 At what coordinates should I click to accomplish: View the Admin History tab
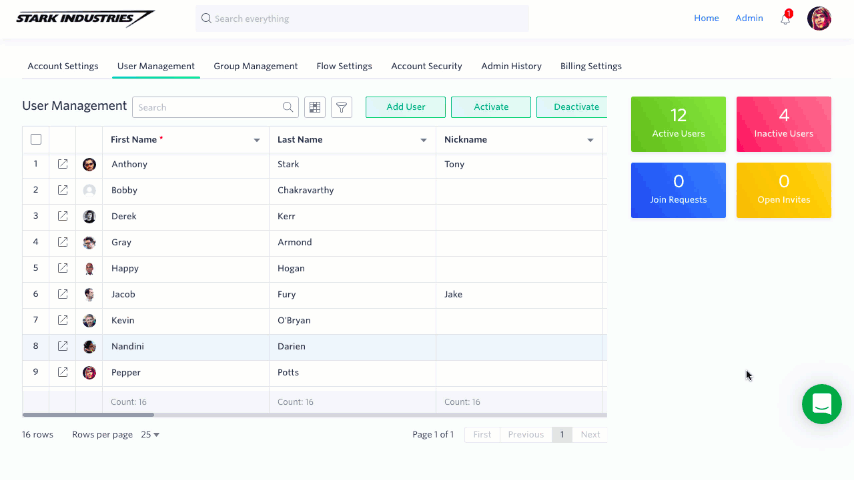point(511,66)
